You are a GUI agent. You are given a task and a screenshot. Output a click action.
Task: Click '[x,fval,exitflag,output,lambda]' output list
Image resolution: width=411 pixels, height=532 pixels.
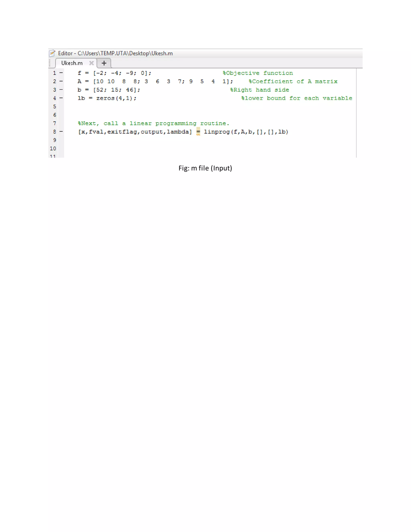[x=135, y=132]
